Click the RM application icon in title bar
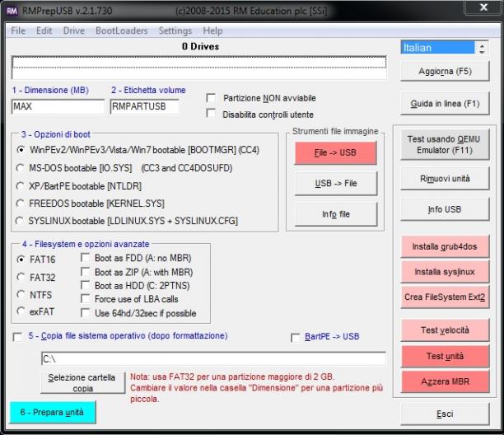The width and height of the screenshot is (504, 435). tap(12, 12)
